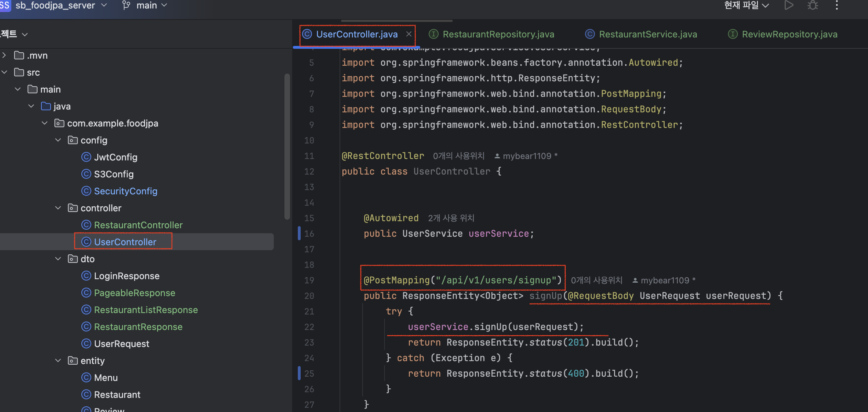Click the class icon beside SecurityConfig
Image resolution: width=868 pixels, height=412 pixels.
click(86, 191)
